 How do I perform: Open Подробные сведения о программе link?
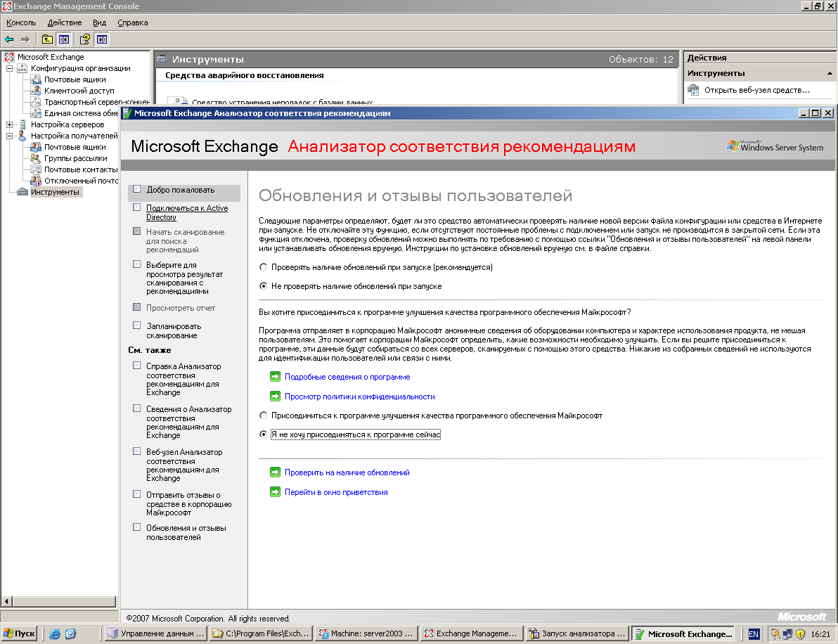[x=347, y=377]
